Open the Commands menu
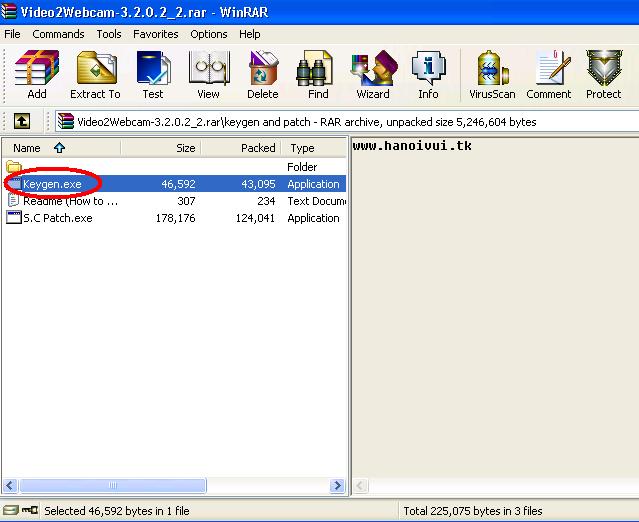The image size is (639, 522). tap(58, 34)
